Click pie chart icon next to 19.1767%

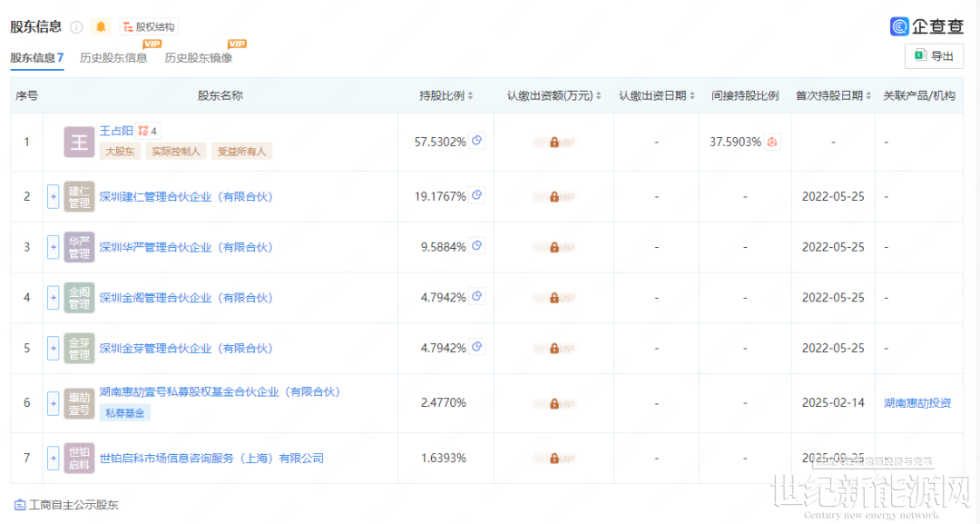click(477, 195)
